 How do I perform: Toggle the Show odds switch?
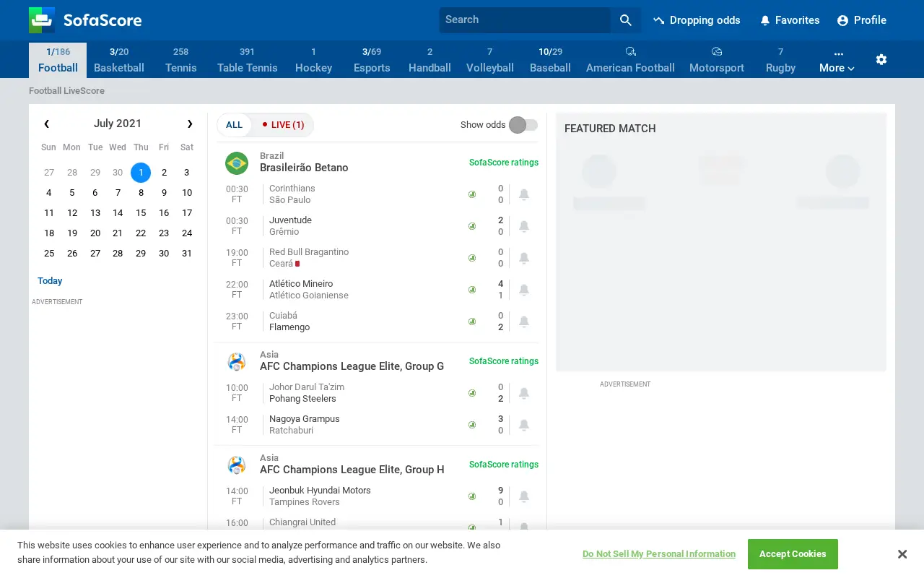(x=523, y=125)
